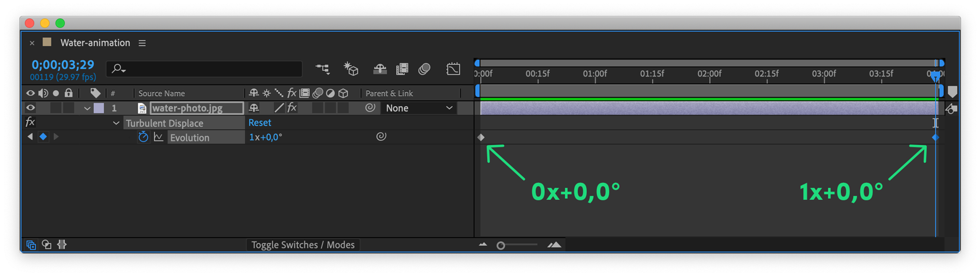This screenshot has height=276, width=980.
Task: Click the Video eye column header
Action: (30, 93)
